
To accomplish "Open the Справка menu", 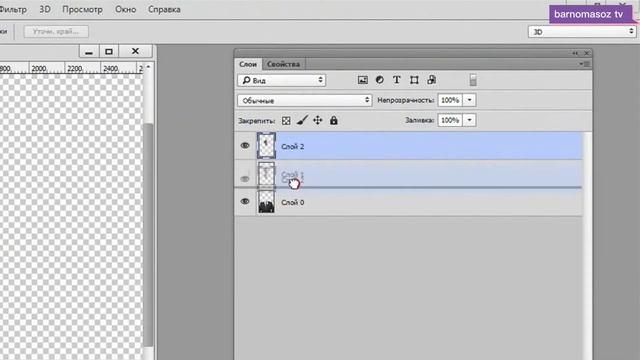I will pos(164,9).
